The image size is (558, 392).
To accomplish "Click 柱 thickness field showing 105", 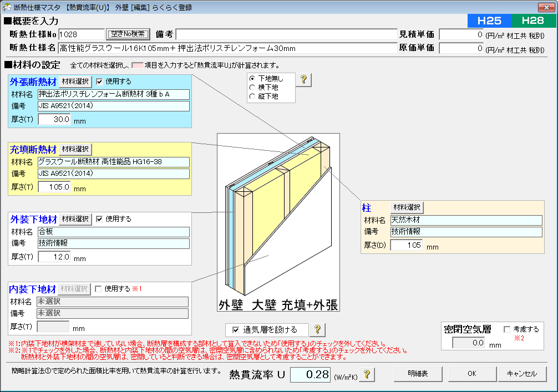I will click(x=407, y=245).
